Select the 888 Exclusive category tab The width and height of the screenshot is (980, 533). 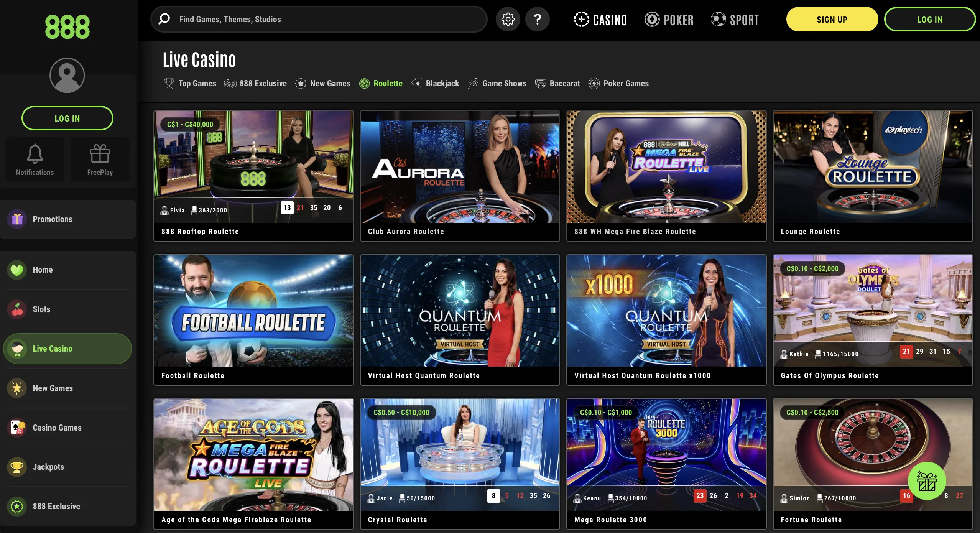(255, 83)
